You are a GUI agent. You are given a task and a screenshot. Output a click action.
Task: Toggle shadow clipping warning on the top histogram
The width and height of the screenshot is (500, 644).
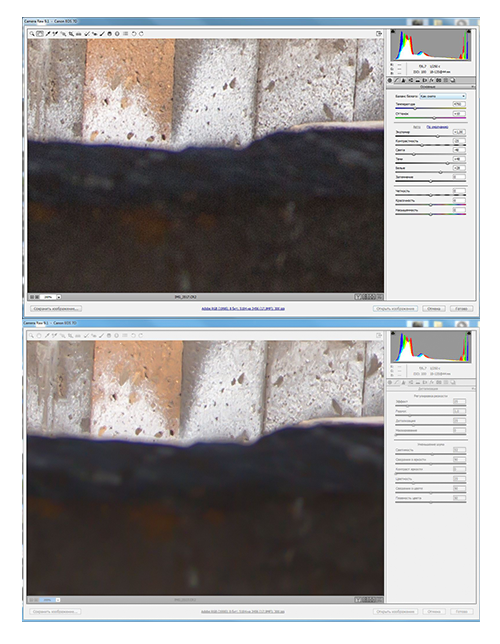(393, 31)
